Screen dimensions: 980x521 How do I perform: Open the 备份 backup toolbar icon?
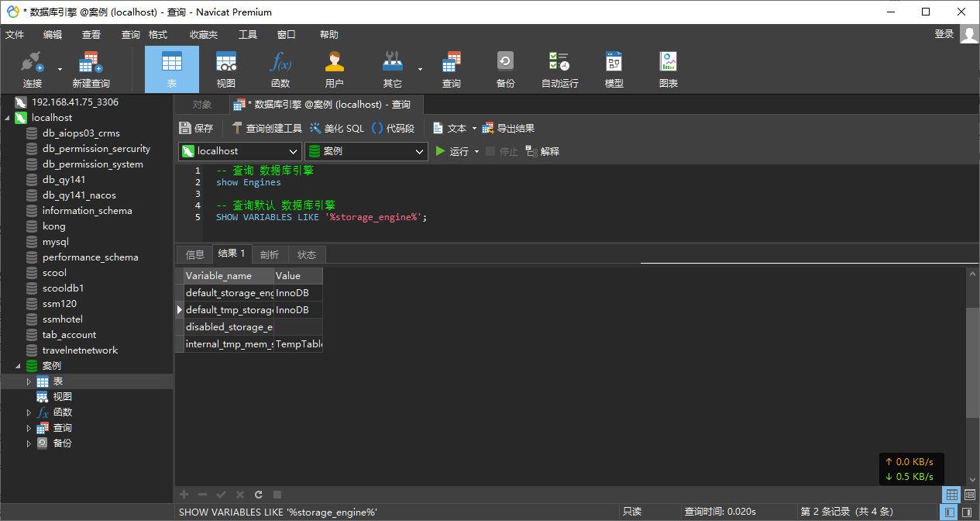pos(506,69)
